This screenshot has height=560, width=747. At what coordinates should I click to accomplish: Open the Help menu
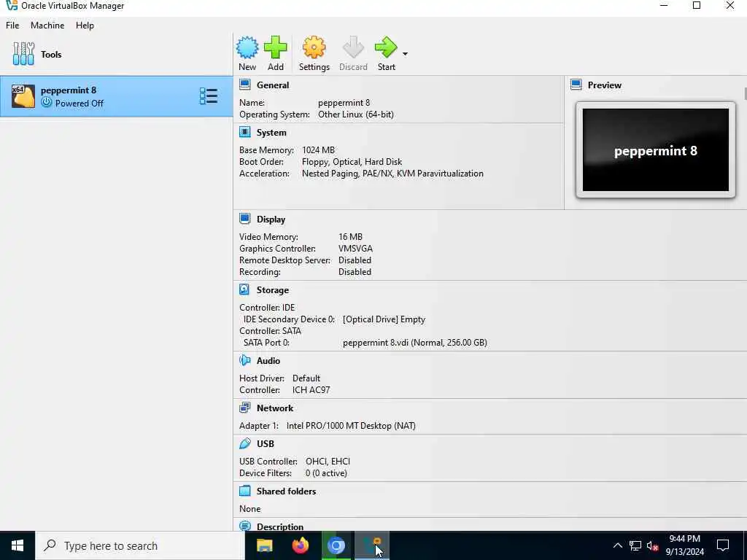click(85, 26)
